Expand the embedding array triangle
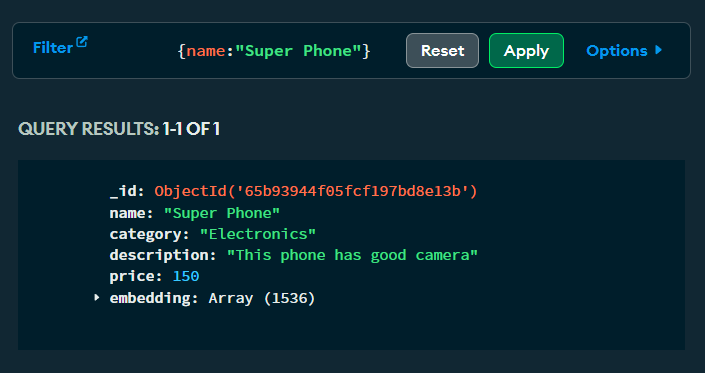705x373 pixels. (97, 298)
